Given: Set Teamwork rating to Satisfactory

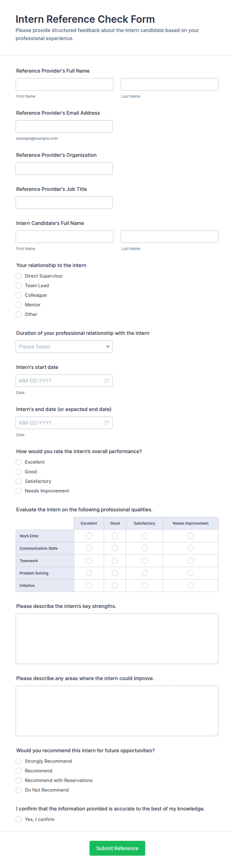Looking at the screenshot, I should tap(144, 561).
